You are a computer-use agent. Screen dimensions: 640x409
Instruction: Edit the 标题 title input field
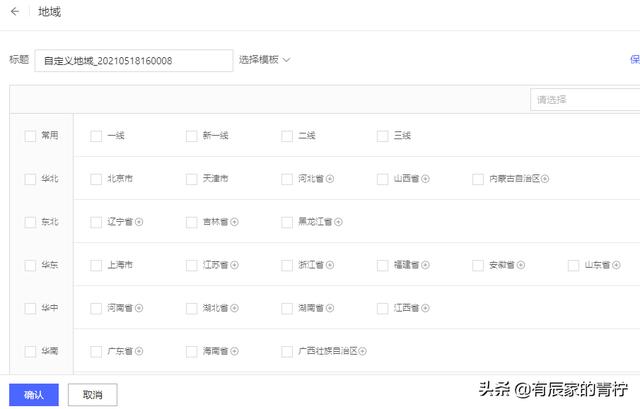pos(134,61)
